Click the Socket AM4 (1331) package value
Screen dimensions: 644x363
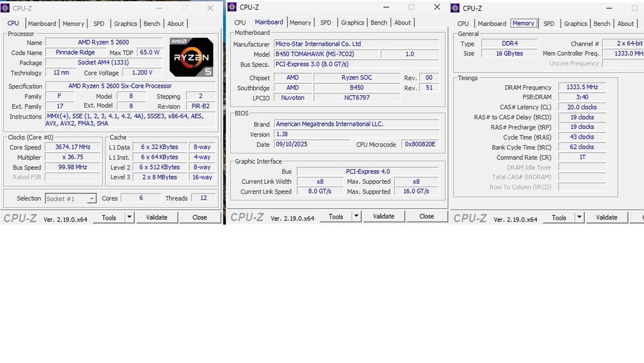(x=104, y=63)
